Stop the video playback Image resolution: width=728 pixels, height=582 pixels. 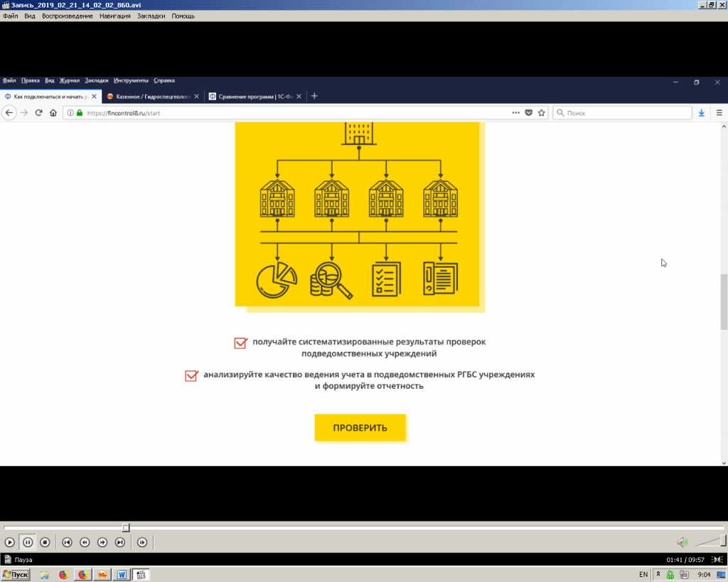45,542
